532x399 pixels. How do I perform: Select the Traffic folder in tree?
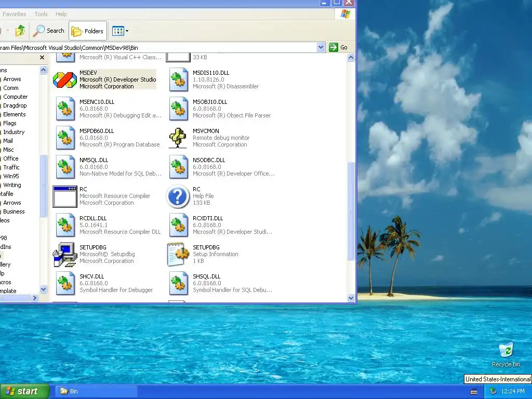pos(11,167)
